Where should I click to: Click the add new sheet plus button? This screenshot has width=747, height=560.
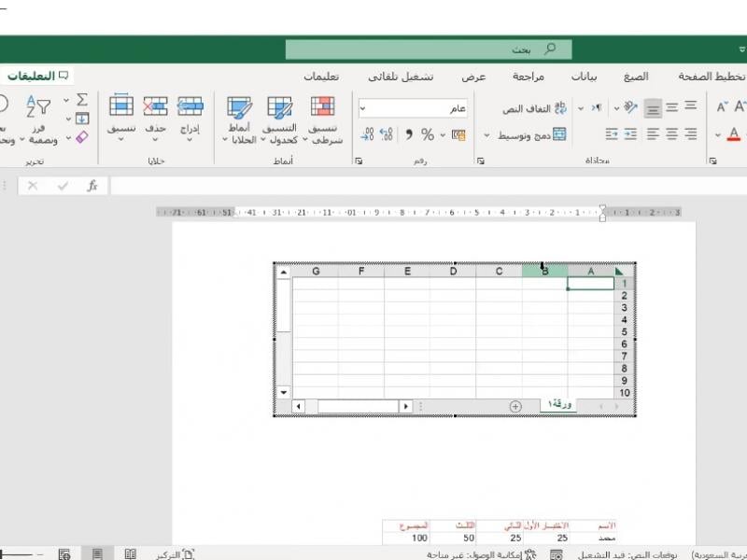[514, 406]
